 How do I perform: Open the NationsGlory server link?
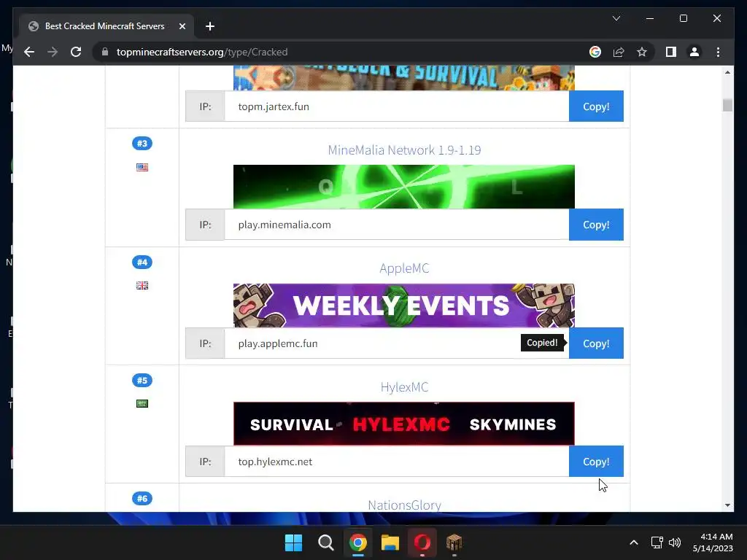click(x=404, y=505)
